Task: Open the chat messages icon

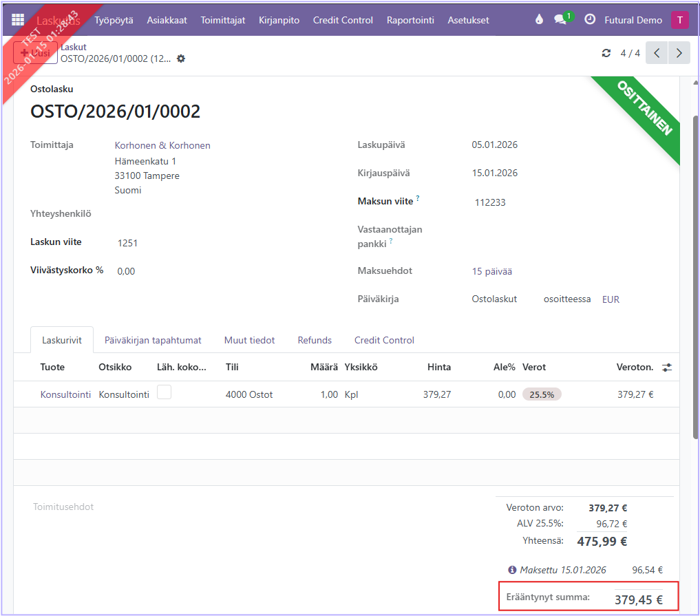Action: tap(561, 20)
